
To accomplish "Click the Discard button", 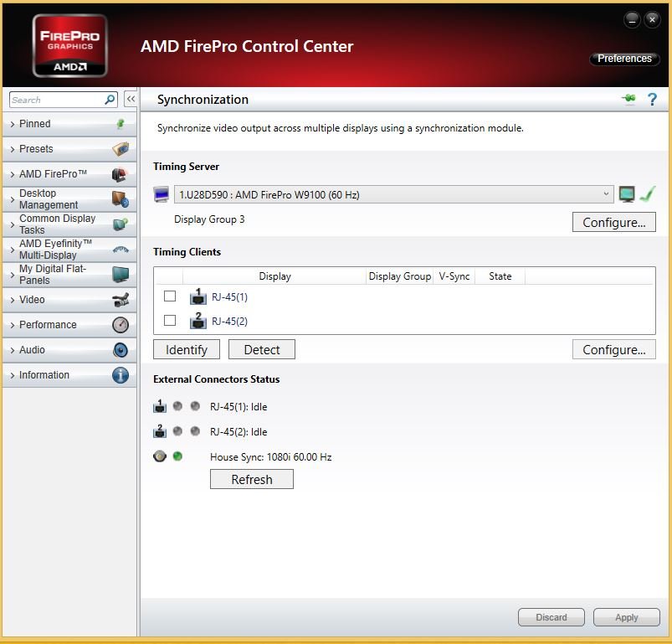I will tap(551, 617).
